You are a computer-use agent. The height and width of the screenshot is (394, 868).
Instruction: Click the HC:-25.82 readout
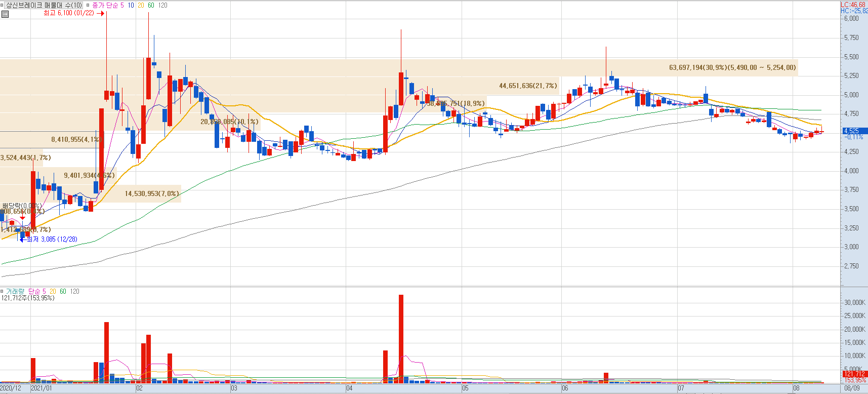[x=854, y=10]
